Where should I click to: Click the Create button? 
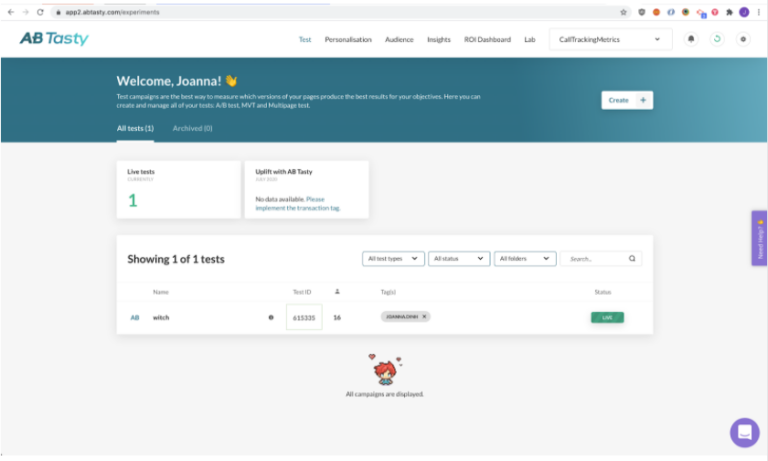(x=627, y=100)
